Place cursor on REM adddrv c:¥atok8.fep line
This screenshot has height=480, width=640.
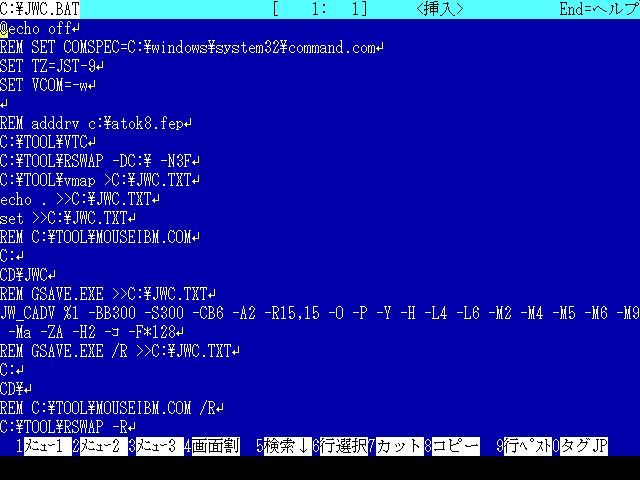point(96,123)
